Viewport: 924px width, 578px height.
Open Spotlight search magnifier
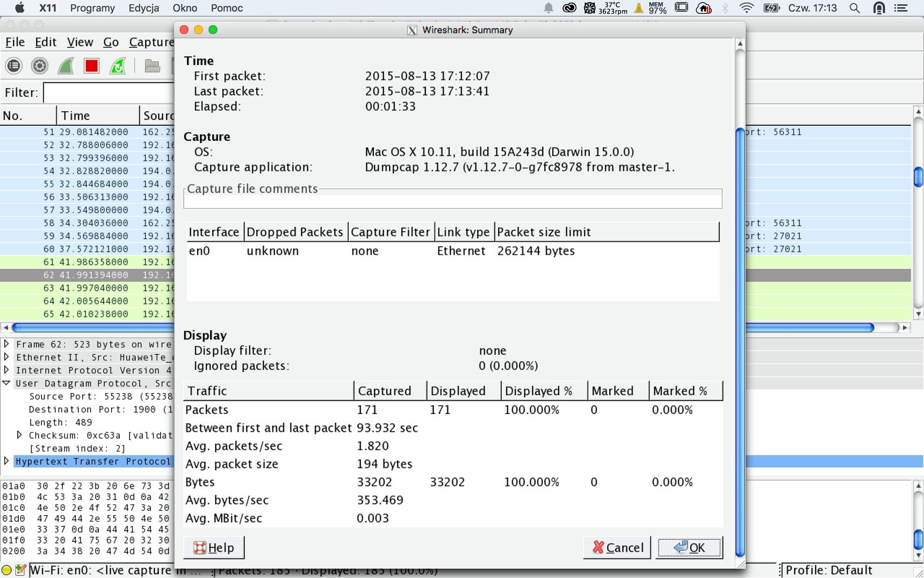(x=855, y=8)
